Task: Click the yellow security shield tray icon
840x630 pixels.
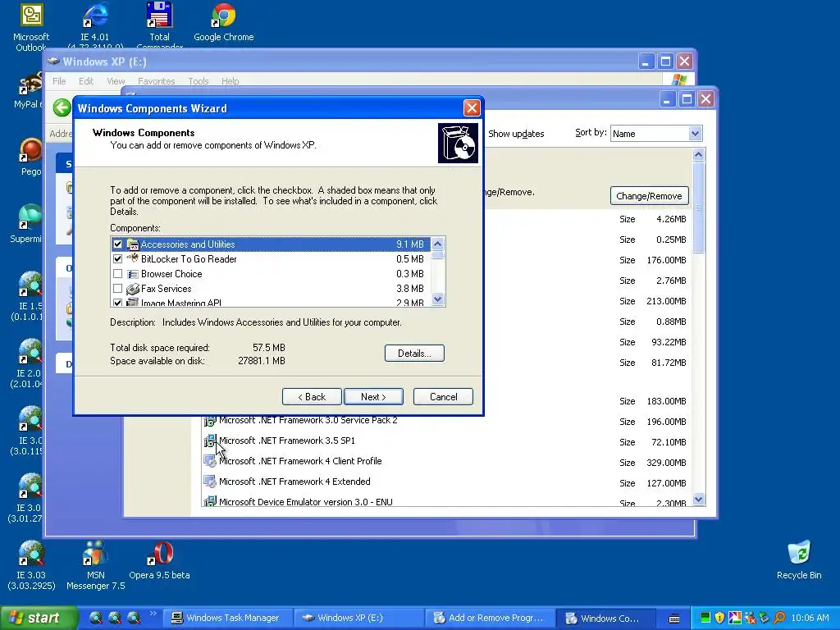Action: click(719, 618)
